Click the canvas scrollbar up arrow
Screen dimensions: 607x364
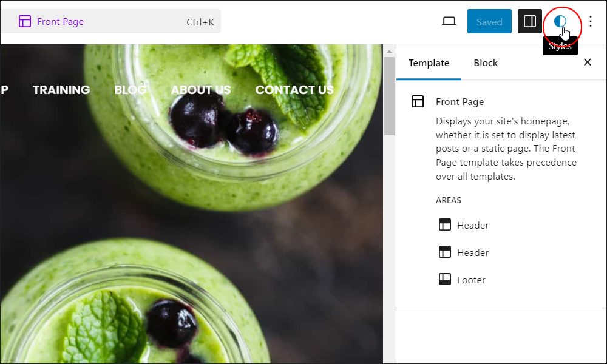(389, 52)
